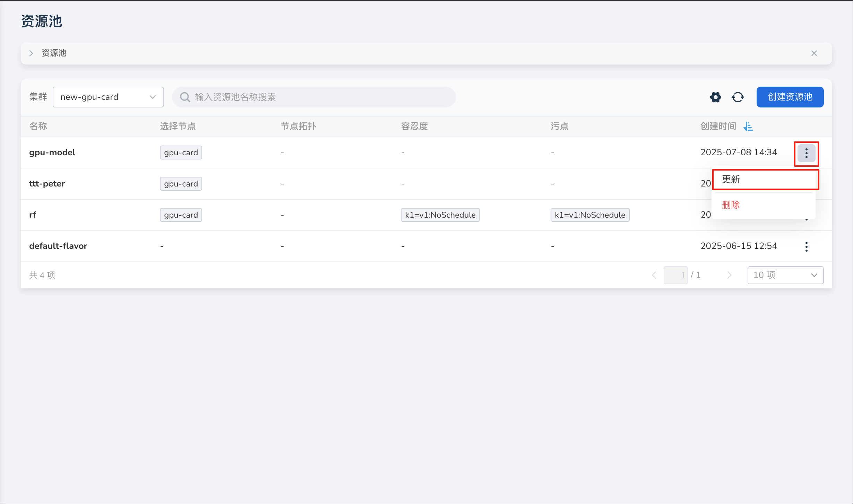Viewport: 853px width, 504px height.
Task: Select 删除 from the context menu
Action: 731,205
